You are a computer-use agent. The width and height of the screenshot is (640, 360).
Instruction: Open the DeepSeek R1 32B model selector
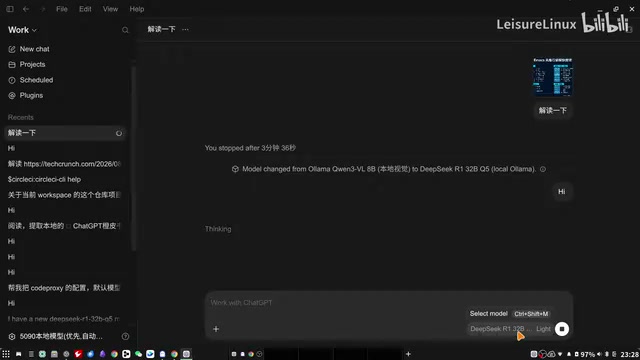[501, 329]
